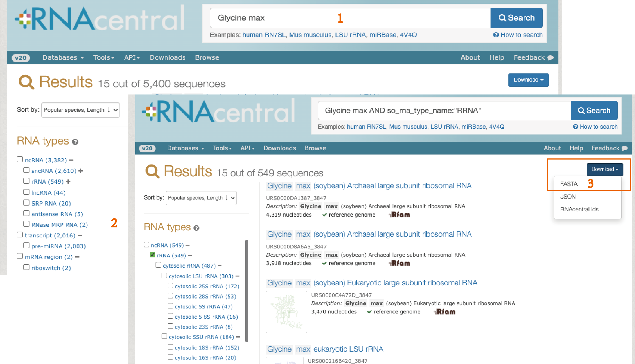The height and width of the screenshot is (364, 635).
Task: Open the Eukaryotic large subunit ribosomal RNA result title
Action: point(372,283)
